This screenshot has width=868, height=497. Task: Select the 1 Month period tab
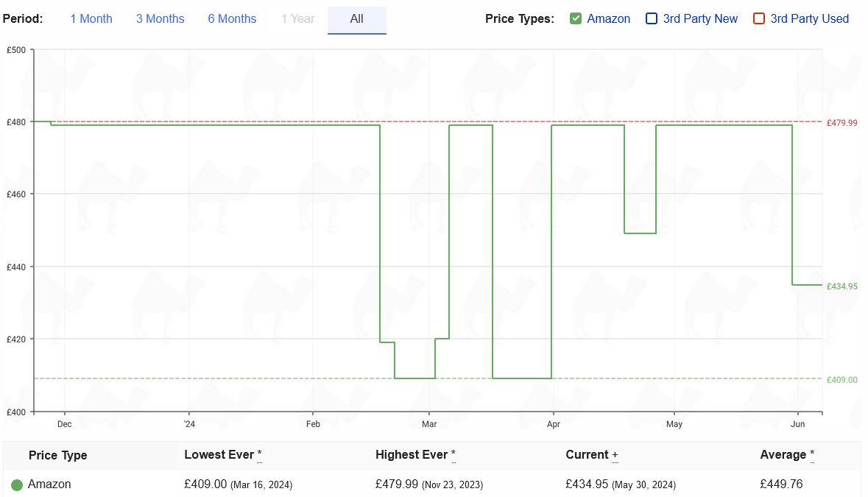[91, 19]
